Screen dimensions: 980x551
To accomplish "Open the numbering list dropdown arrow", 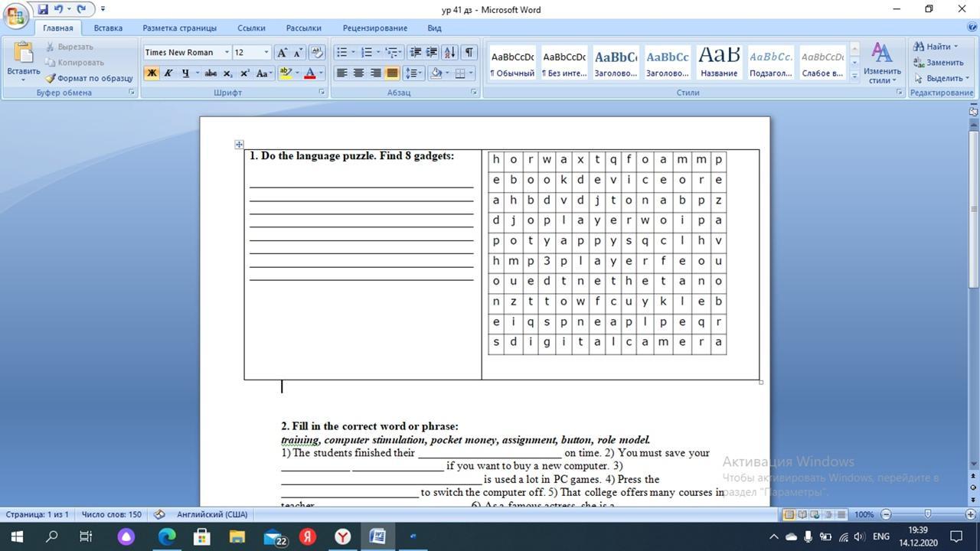I will pyautogui.click(x=377, y=52).
